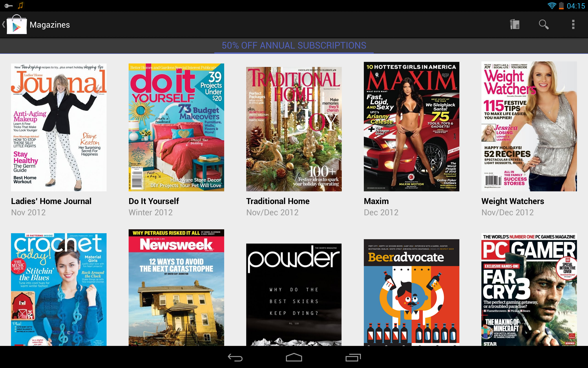Tap the Android home navigation button
Viewport: 588px width, 368px height.
point(294,357)
